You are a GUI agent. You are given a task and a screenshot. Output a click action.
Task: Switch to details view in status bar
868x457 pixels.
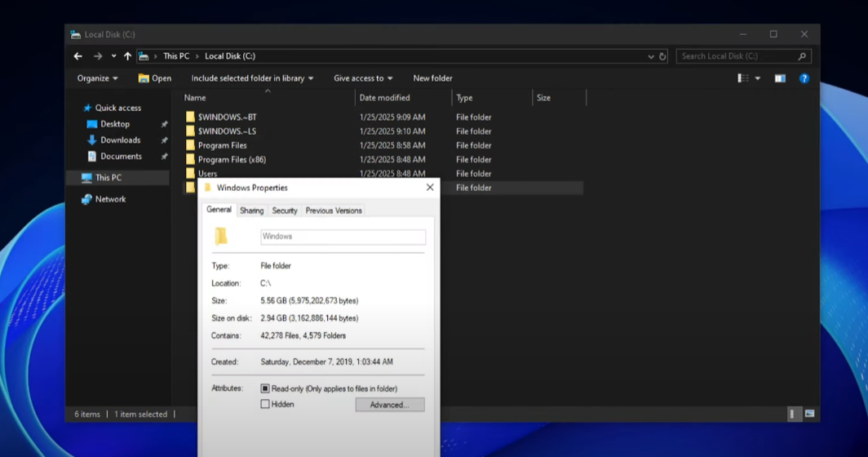point(793,414)
